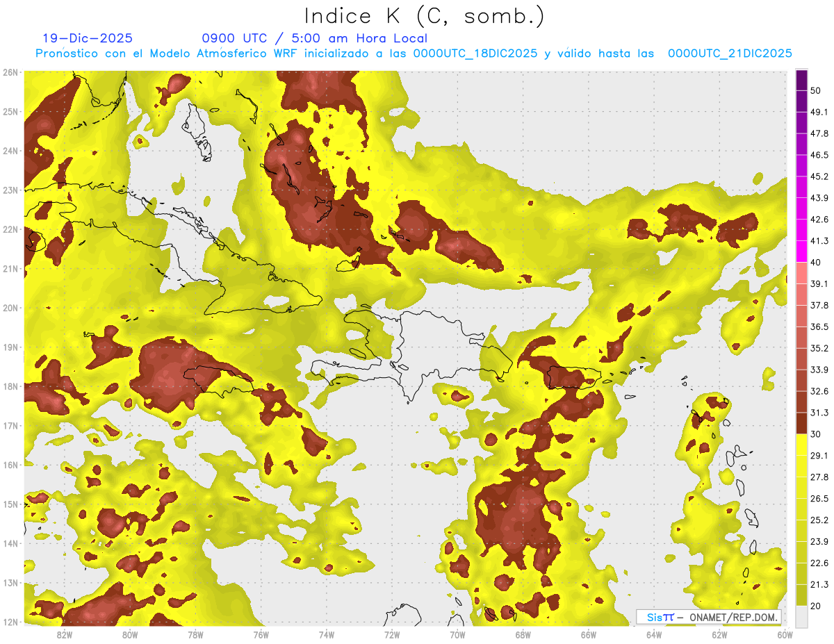834x644 pixels.
Task: Click the colorbar value 31.3
Action: click(819, 413)
